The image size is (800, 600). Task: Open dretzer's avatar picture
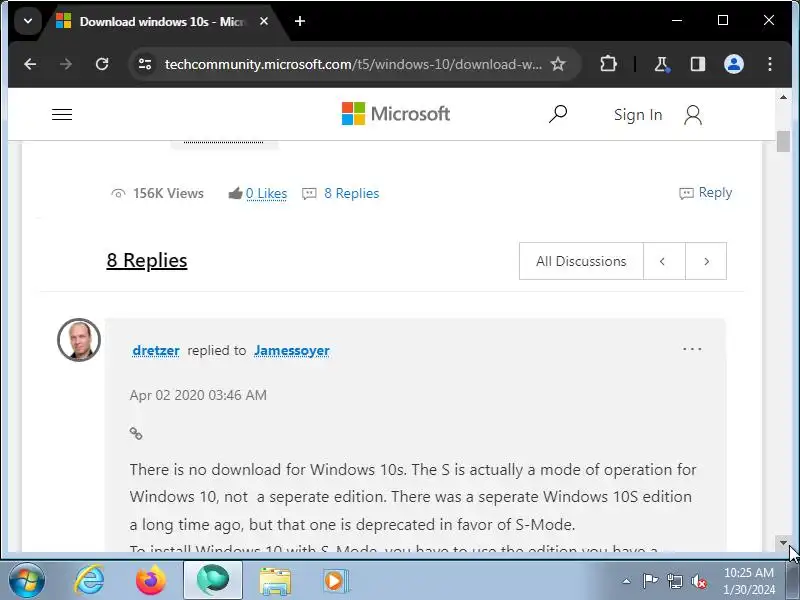(79, 340)
